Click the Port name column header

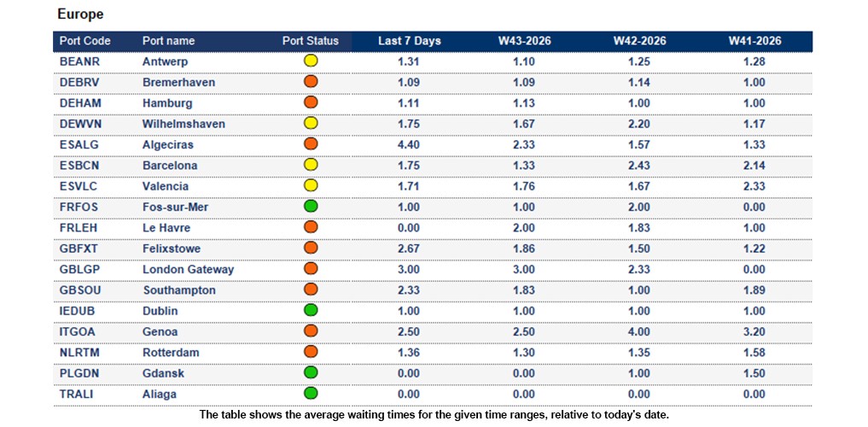point(168,41)
